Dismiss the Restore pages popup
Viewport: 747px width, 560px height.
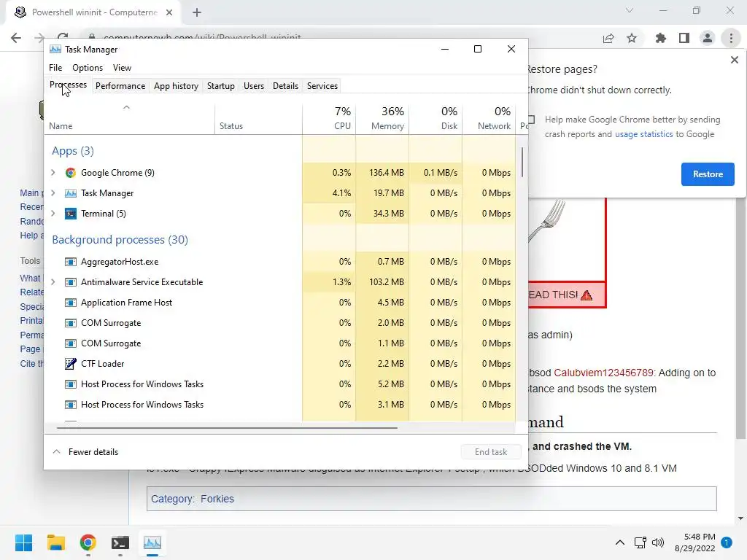pos(734,60)
